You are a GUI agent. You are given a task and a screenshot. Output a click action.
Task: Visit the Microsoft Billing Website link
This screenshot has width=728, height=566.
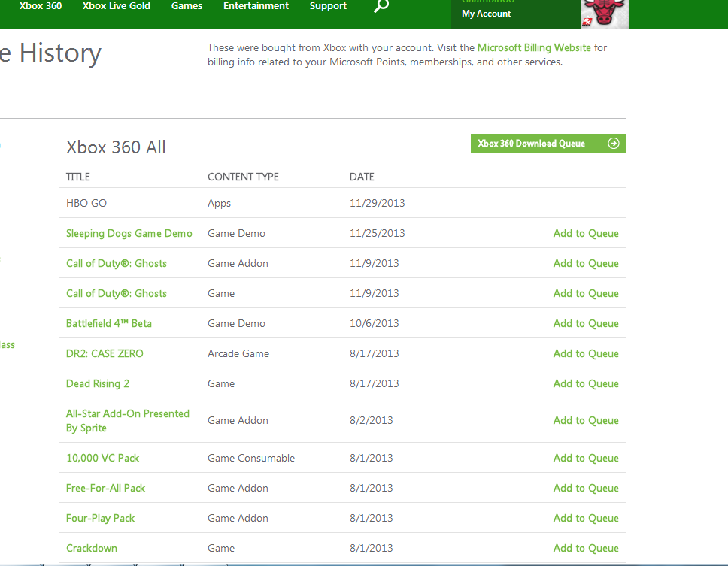(534, 47)
